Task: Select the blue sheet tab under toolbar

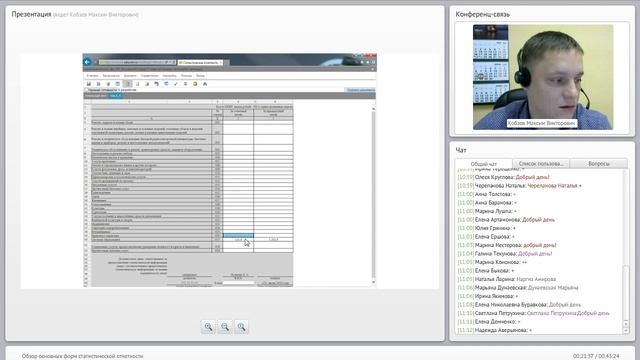Action: [x=115, y=96]
